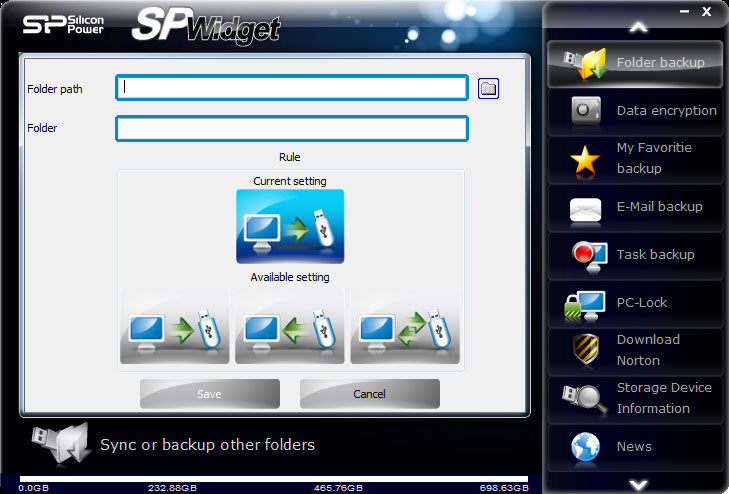Click the 'Current setting' label

pyautogui.click(x=290, y=181)
